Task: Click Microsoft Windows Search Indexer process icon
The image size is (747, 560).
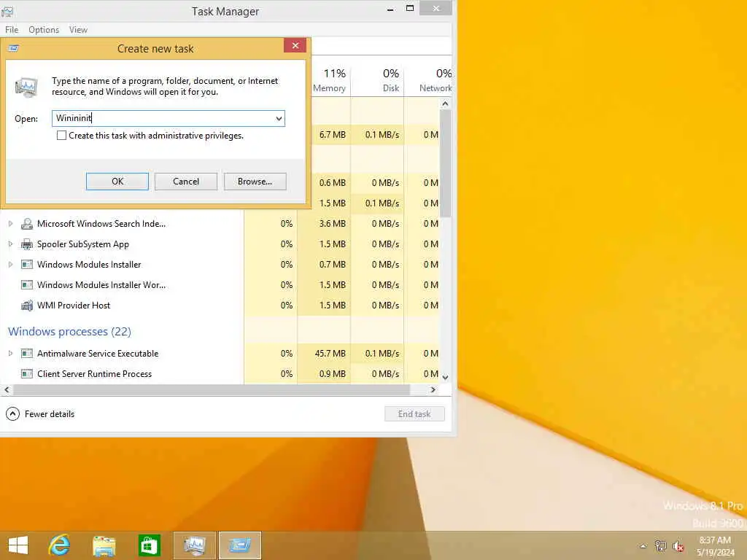Action: pyautogui.click(x=27, y=224)
